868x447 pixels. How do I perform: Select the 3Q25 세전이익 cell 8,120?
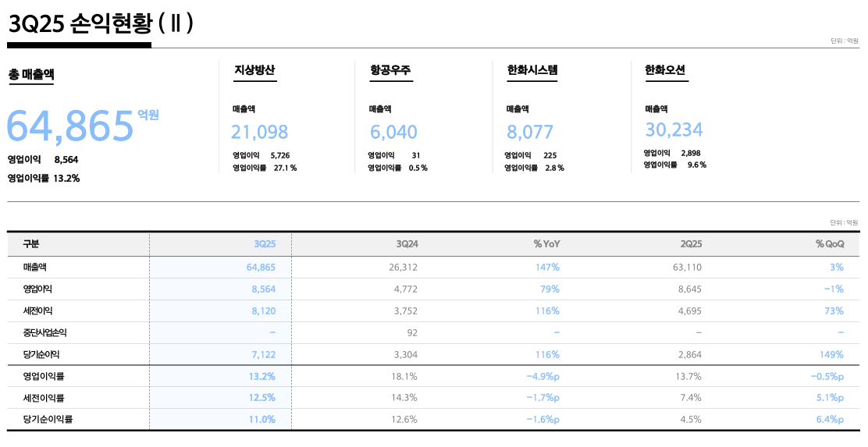point(264,311)
